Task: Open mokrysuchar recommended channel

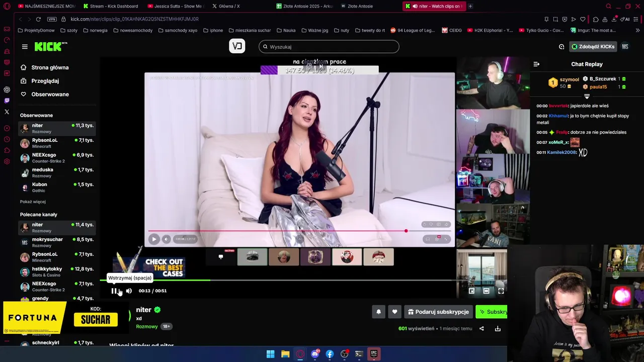Action: (x=57, y=242)
